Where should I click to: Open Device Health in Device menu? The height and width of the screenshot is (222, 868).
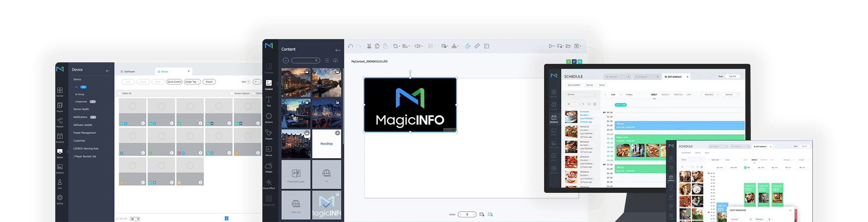click(81, 109)
